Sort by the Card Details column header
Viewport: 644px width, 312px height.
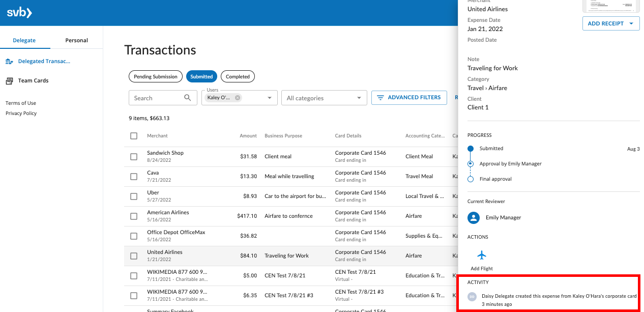[x=348, y=136]
